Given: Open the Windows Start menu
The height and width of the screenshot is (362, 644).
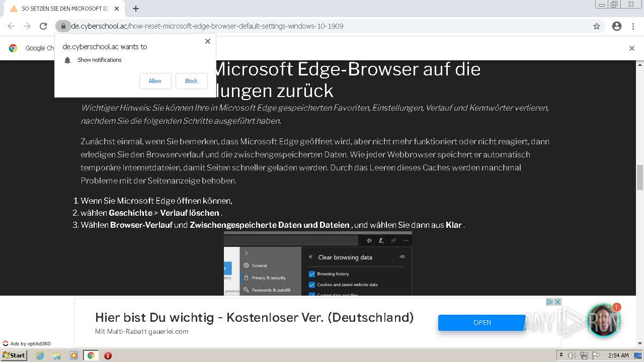Looking at the screenshot, I should 14,355.
